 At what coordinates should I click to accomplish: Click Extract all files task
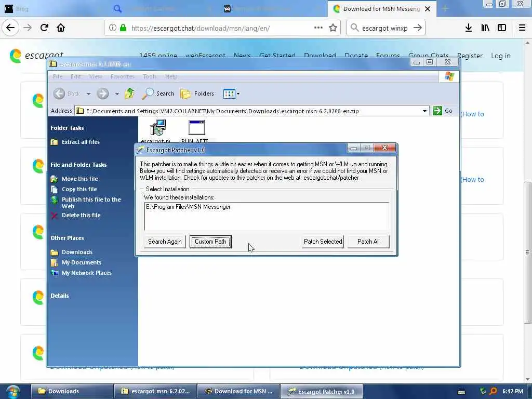(x=81, y=142)
